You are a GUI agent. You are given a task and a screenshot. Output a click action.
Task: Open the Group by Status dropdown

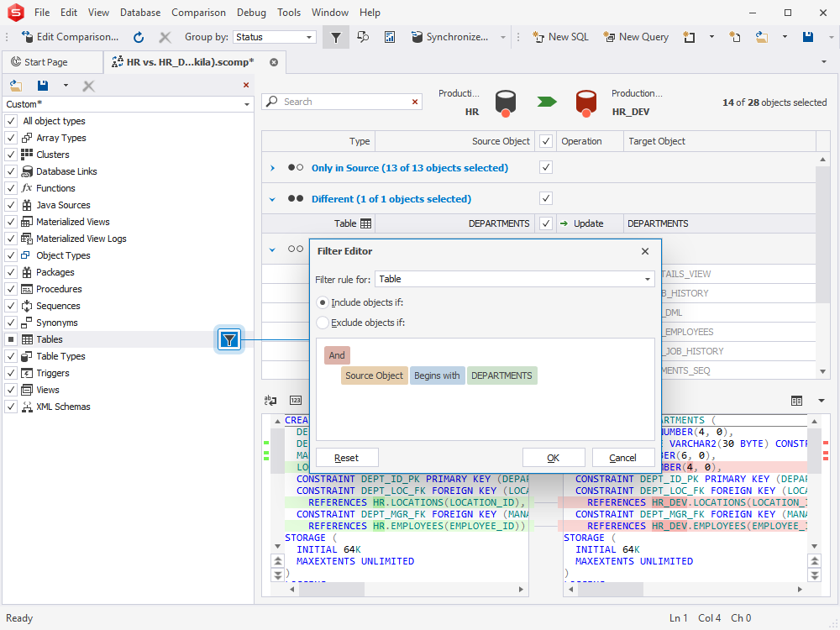point(275,37)
